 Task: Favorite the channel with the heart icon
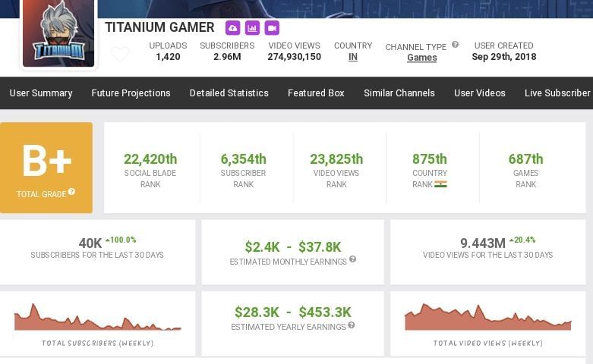pyautogui.click(x=120, y=55)
